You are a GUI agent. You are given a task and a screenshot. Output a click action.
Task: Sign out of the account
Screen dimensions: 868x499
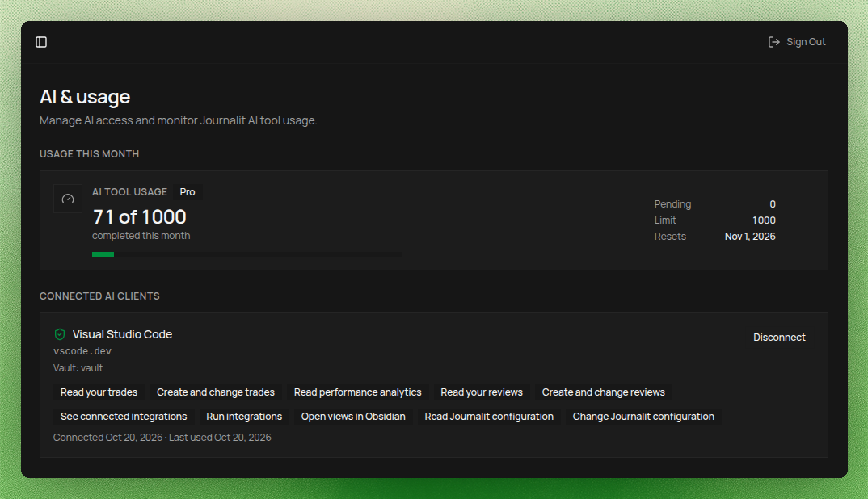pos(797,42)
